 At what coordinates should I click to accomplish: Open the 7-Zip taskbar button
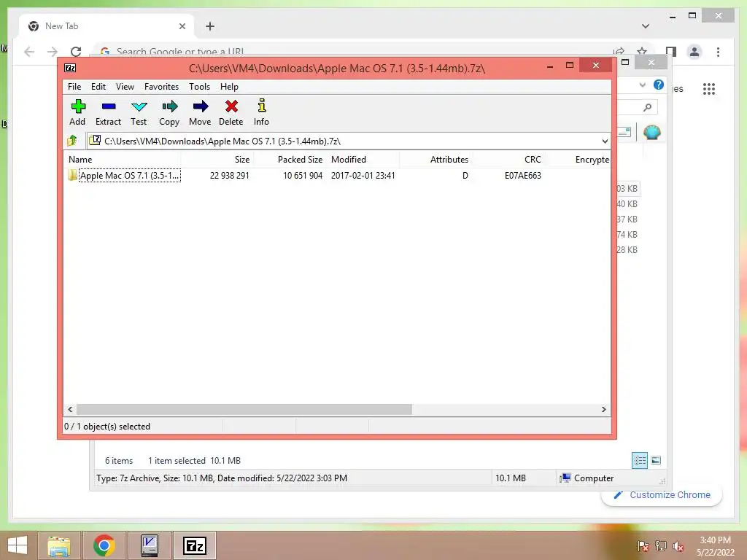(195, 545)
